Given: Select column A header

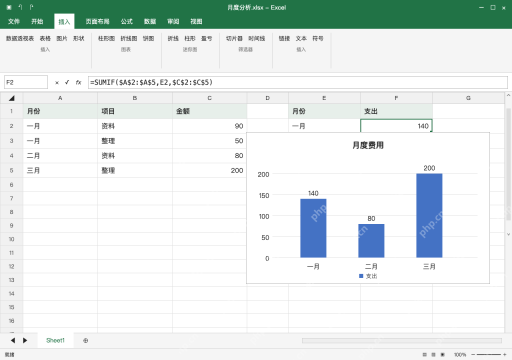Looking at the screenshot, I should tap(60, 98).
